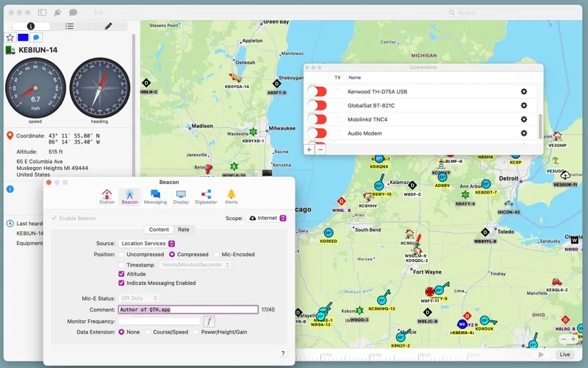Toggle Indicate Messaging Enabled checkbox
Viewport: 588px width, 368px height.
tap(121, 283)
